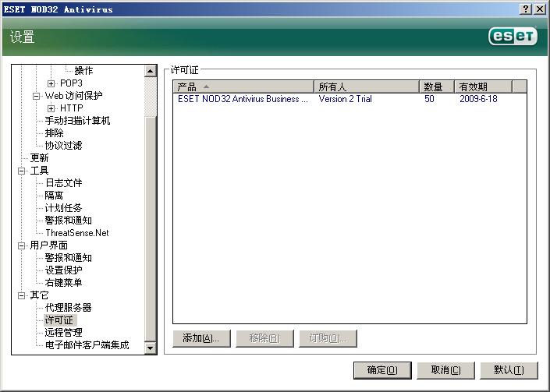
Task: Click tree scrollbar up arrow
Action: click(x=151, y=71)
